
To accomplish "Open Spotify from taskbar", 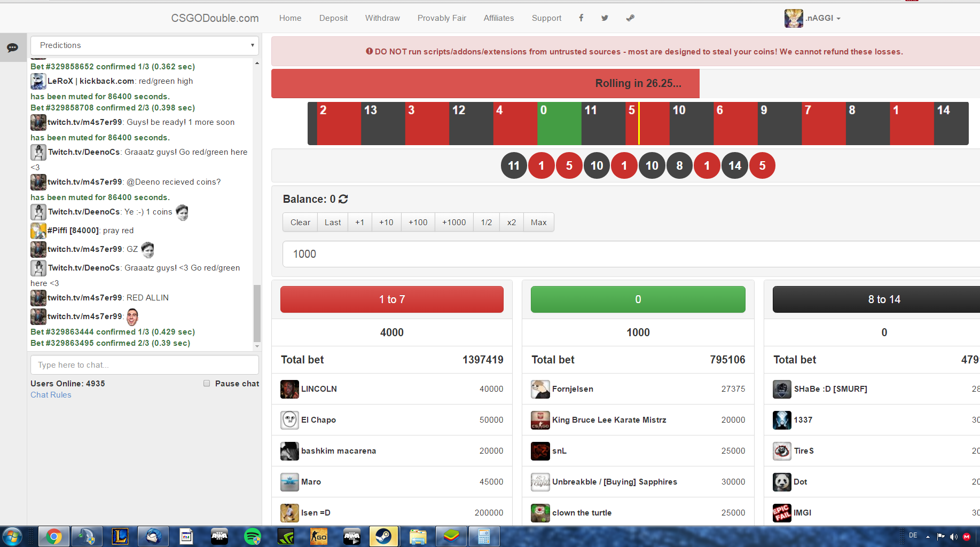I will coord(253,536).
